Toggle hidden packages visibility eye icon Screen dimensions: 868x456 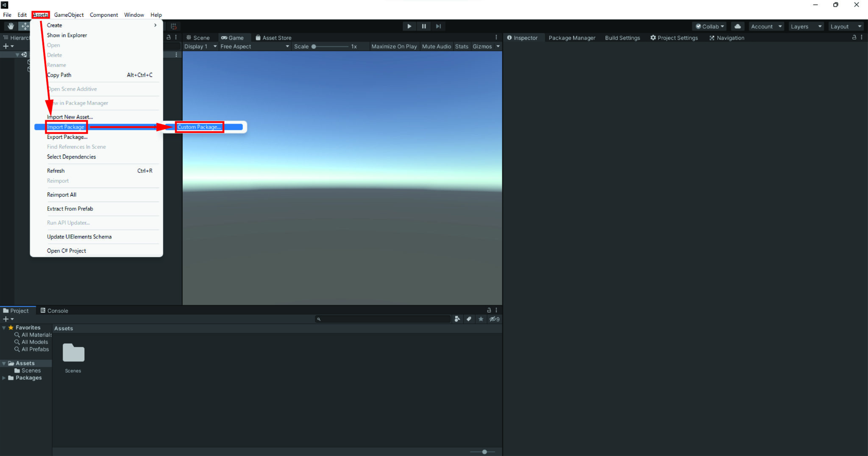click(x=493, y=319)
